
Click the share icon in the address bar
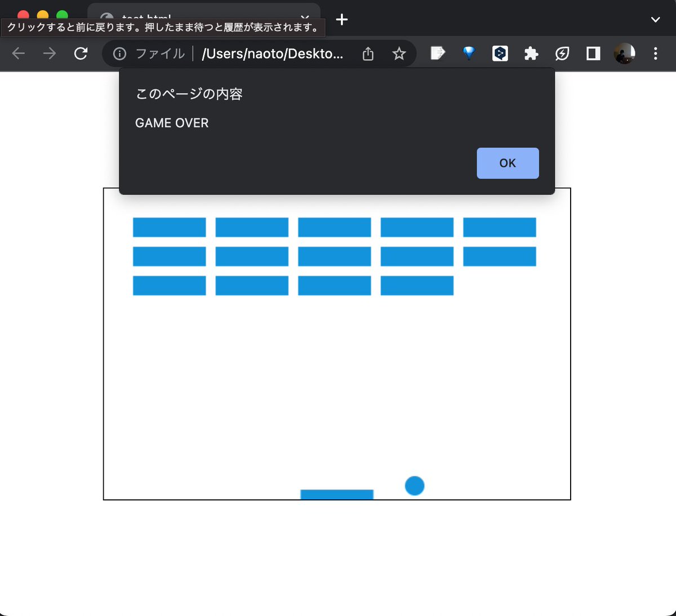(368, 54)
